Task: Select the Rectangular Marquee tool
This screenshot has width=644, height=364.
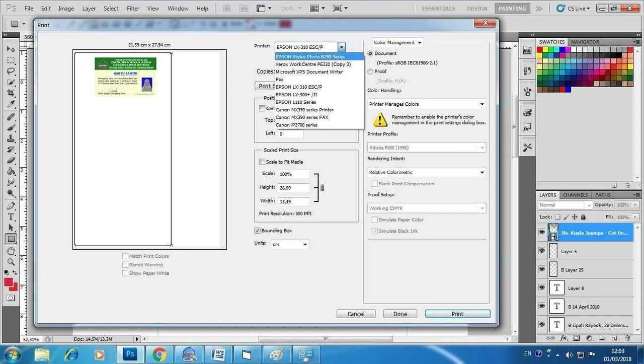Action: coord(11,60)
